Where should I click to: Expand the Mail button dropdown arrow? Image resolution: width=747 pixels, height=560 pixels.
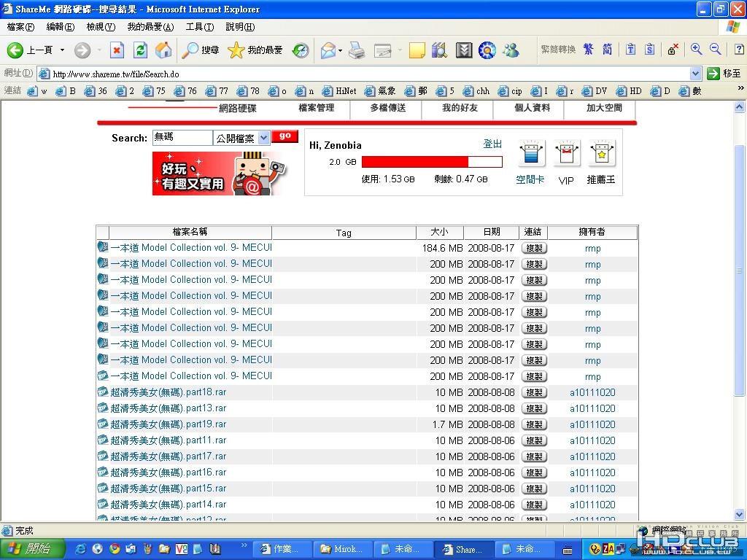340,50
